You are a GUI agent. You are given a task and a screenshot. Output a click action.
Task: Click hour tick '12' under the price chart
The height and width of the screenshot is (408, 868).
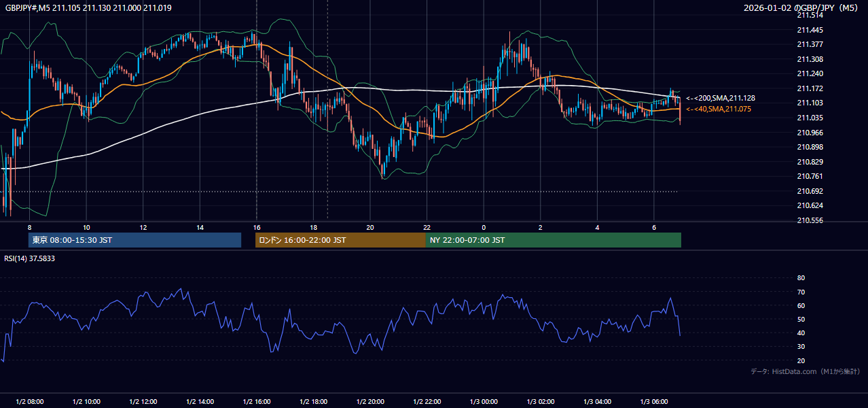tap(143, 227)
